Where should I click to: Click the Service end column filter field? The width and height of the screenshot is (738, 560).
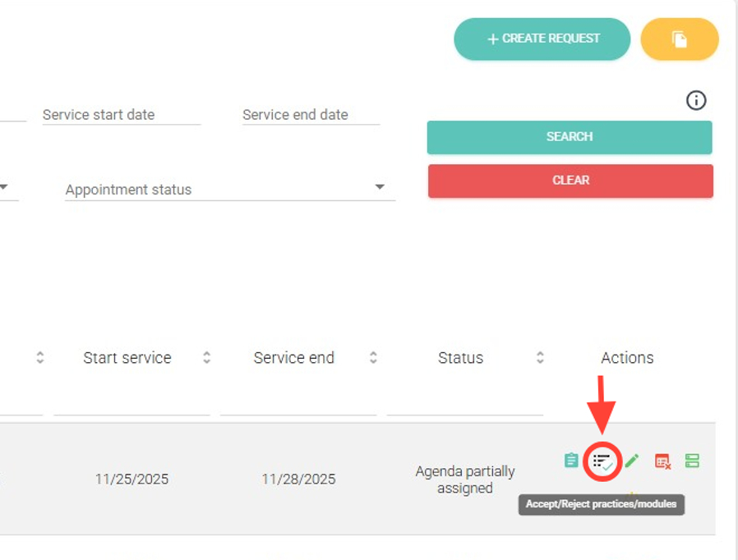pyautogui.click(x=298, y=401)
